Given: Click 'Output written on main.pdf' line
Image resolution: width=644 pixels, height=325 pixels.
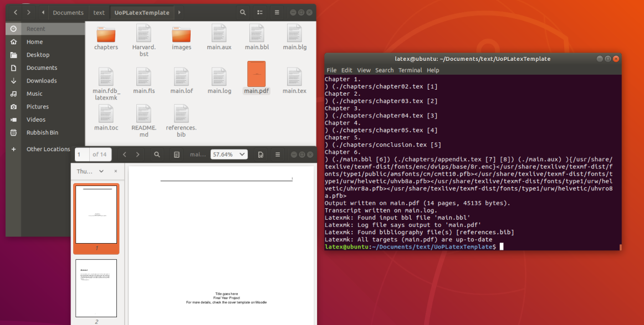Looking at the screenshot, I should pyautogui.click(x=417, y=203).
